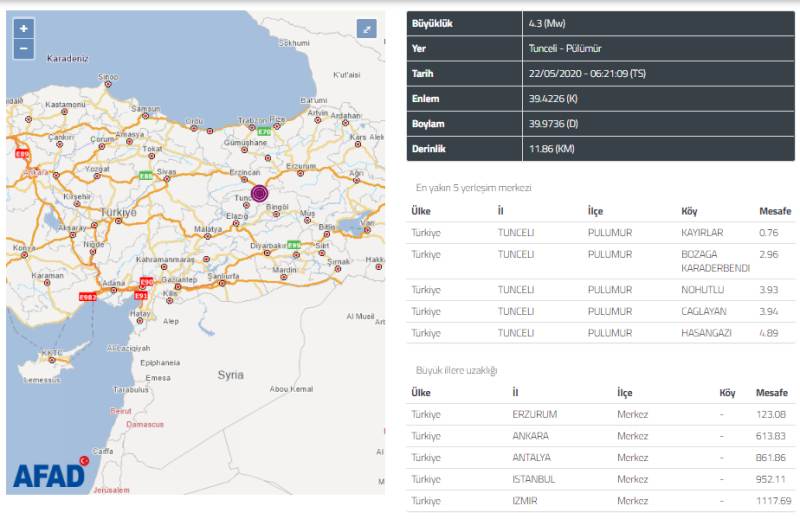This screenshot has width=800, height=519.
Task: Zoom out of the map
Action: point(23,48)
